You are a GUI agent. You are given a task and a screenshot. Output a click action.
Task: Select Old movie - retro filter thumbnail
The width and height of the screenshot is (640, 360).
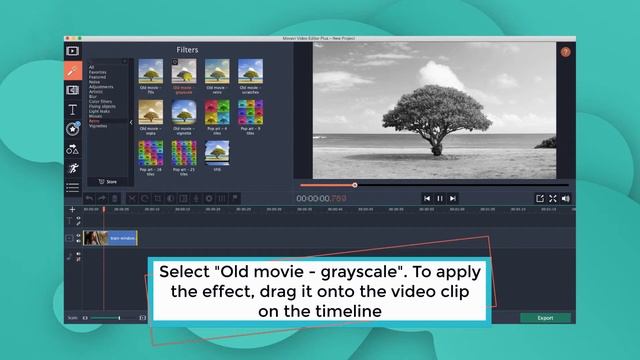217,71
